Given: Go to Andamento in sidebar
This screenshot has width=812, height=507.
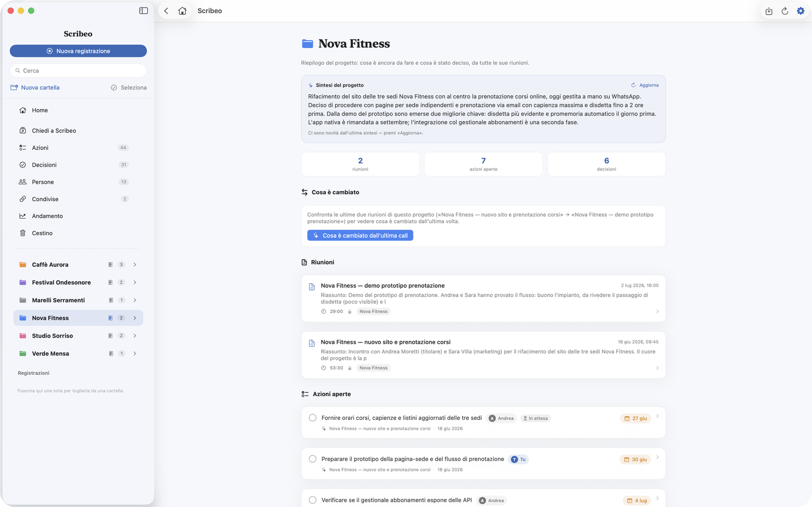Looking at the screenshot, I should coord(78,216).
